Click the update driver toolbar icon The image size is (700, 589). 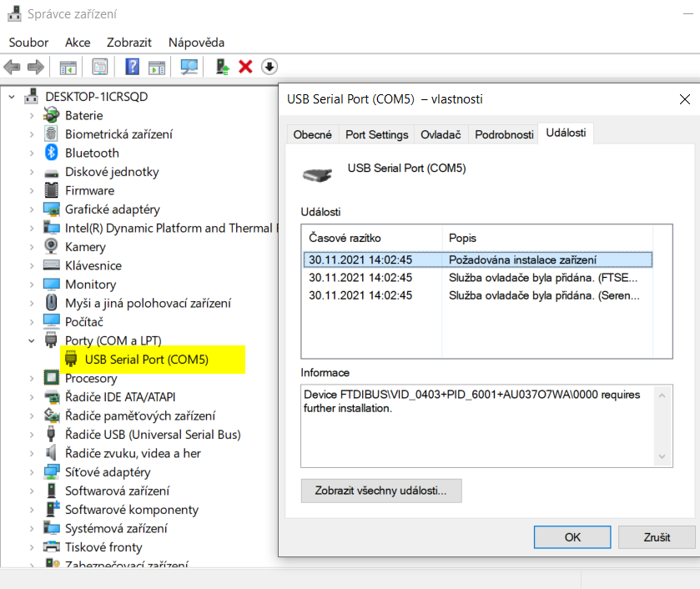[x=222, y=67]
